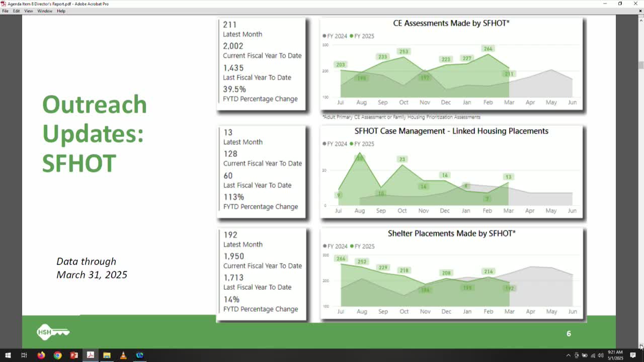Click 'Data through March 31, 2025' text
This screenshot has height=362, width=644.
[92, 268]
